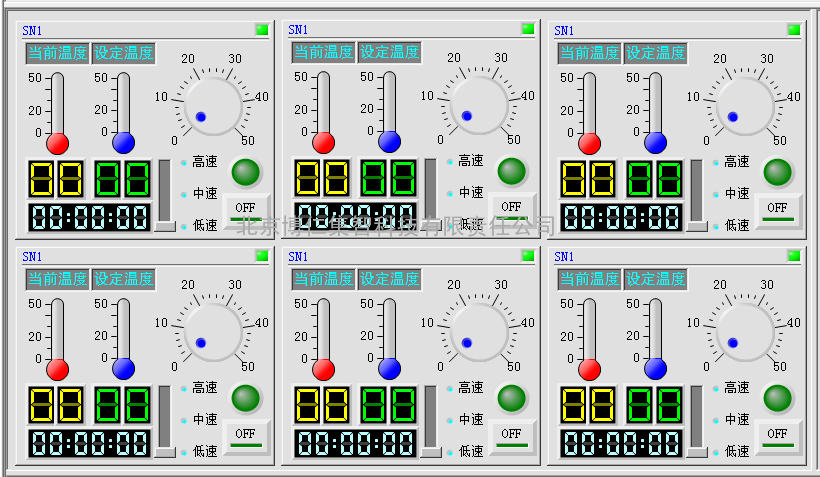Toggle the OFF switch in the bottom-middle panel
The height and width of the screenshot is (477, 820).
coord(511,436)
